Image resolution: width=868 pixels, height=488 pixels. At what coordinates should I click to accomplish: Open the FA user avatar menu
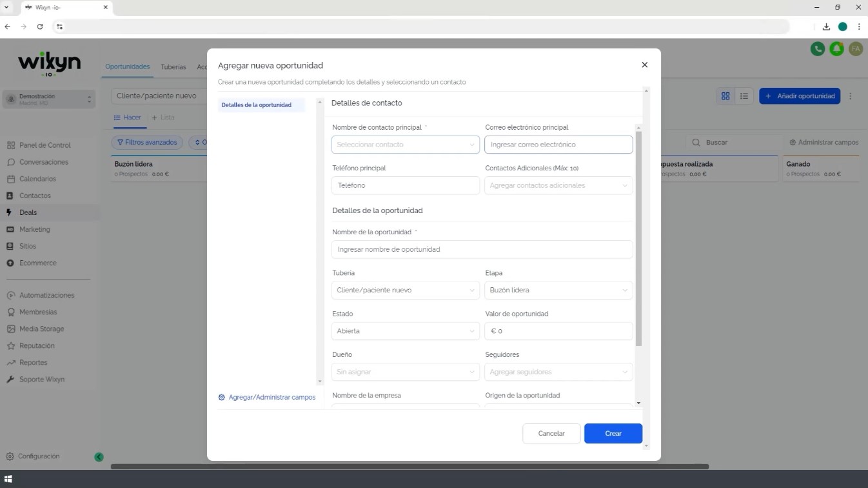tap(856, 48)
